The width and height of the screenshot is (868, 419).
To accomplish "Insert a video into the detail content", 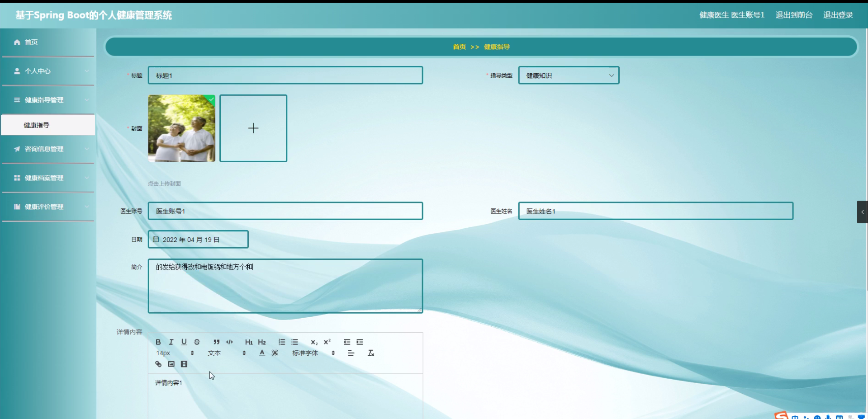I will [x=184, y=364].
